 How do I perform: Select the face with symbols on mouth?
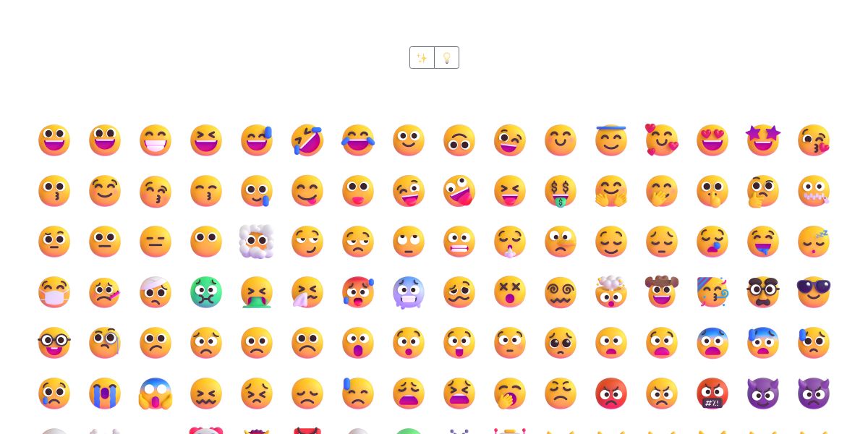(712, 393)
